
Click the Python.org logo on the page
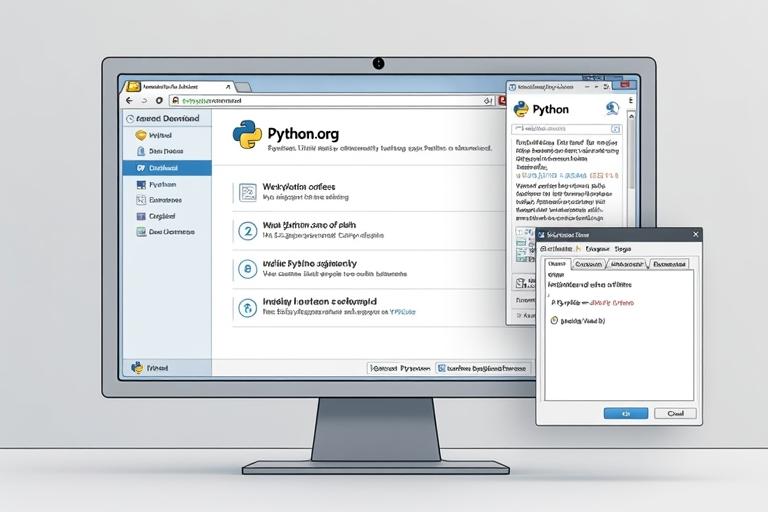(246, 134)
